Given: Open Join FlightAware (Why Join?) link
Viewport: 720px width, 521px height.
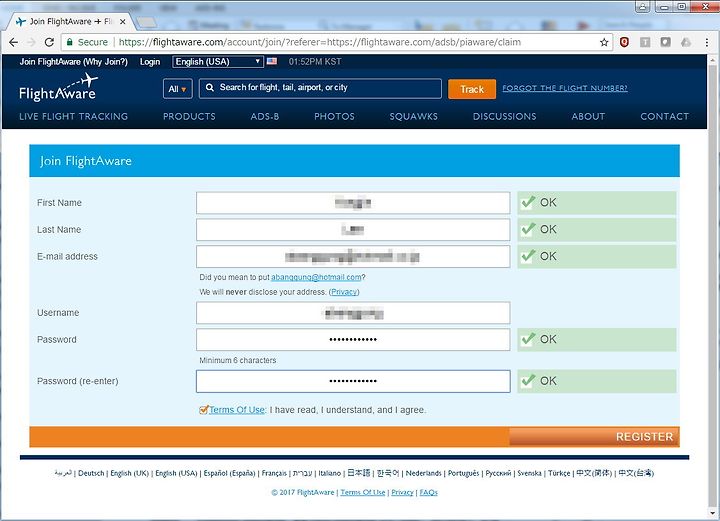Looking at the screenshot, I should 73,62.
